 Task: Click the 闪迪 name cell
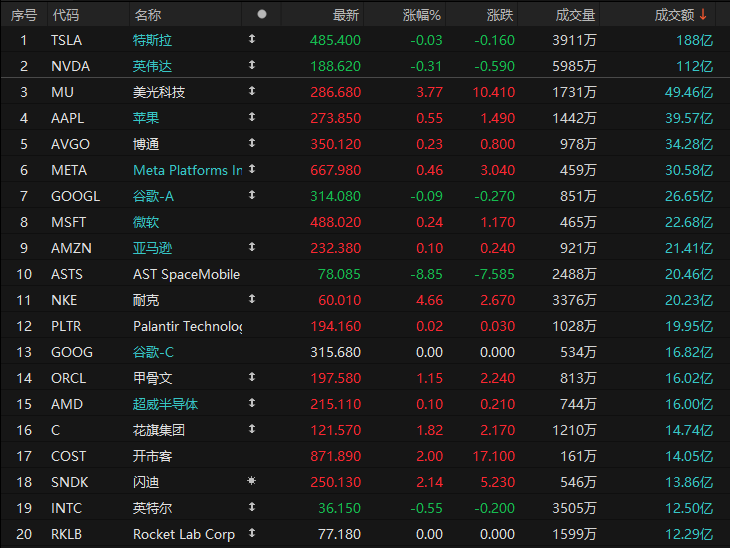pos(146,482)
